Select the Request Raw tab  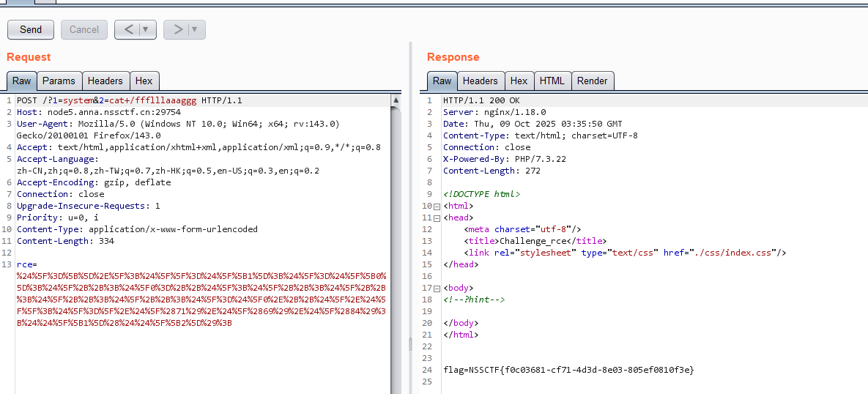tap(21, 81)
